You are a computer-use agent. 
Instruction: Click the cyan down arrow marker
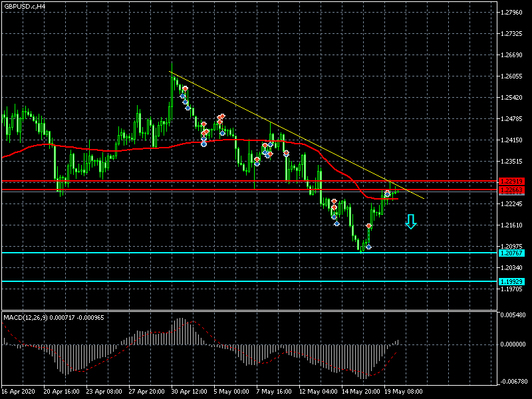411,222
